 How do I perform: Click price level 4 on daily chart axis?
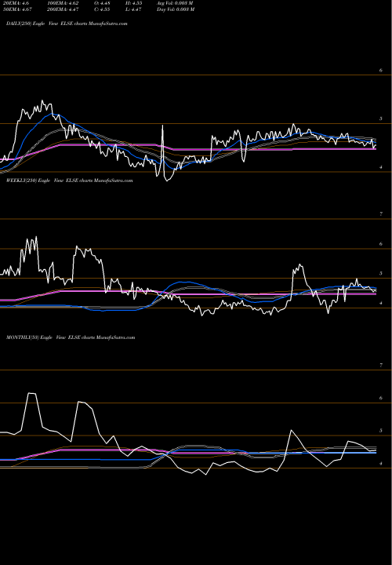pos(381,167)
